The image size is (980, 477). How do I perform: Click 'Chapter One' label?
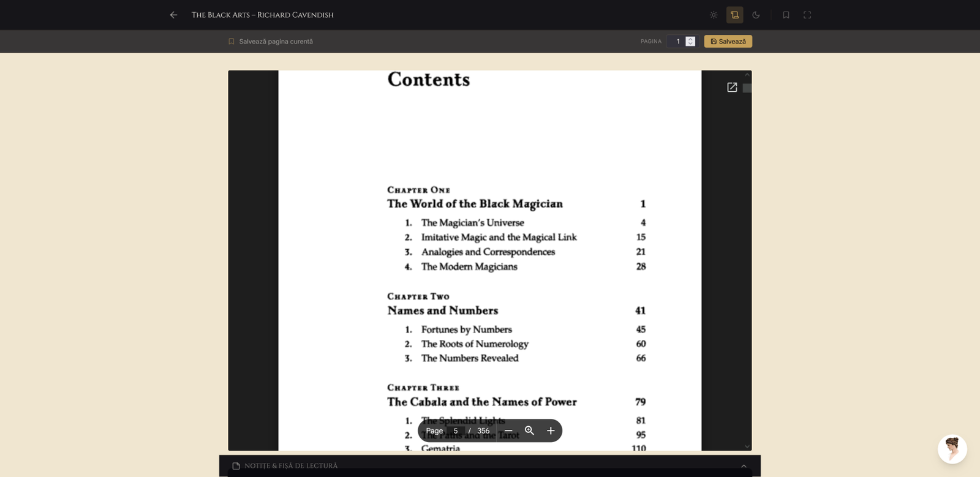418,190
